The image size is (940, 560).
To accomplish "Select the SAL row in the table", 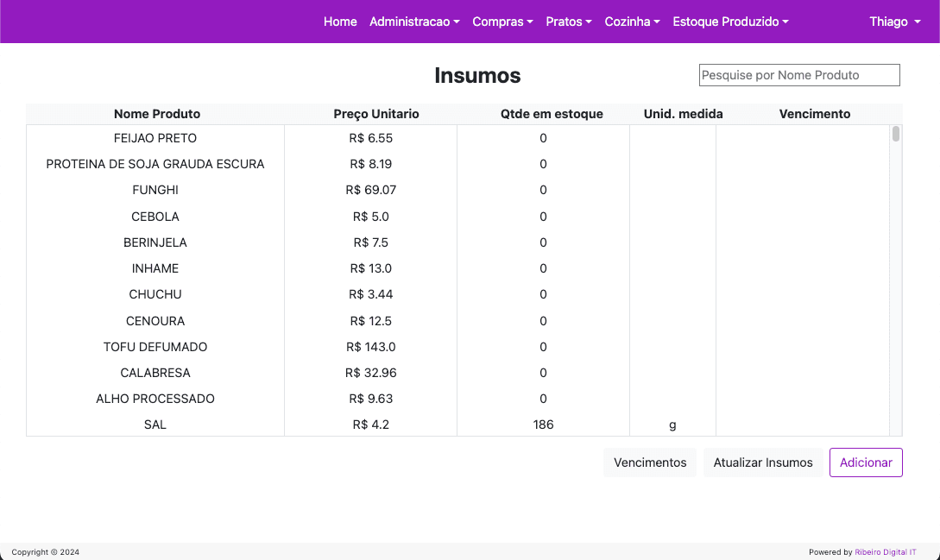I will coord(155,425).
